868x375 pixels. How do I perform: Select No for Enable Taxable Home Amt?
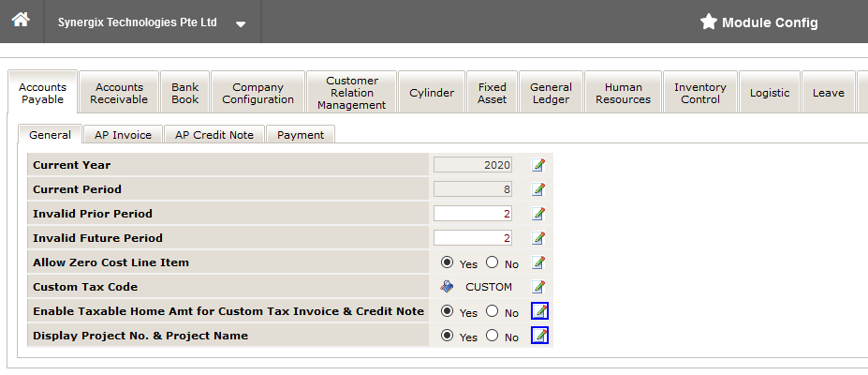click(493, 310)
